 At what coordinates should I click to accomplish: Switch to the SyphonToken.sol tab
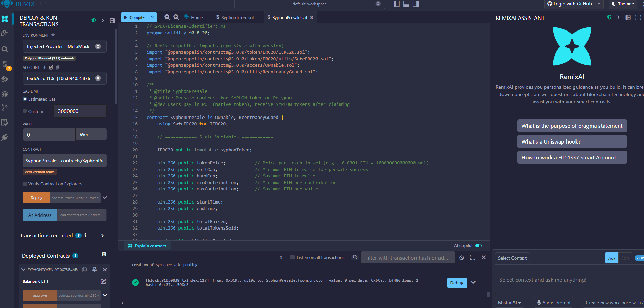tap(235, 17)
